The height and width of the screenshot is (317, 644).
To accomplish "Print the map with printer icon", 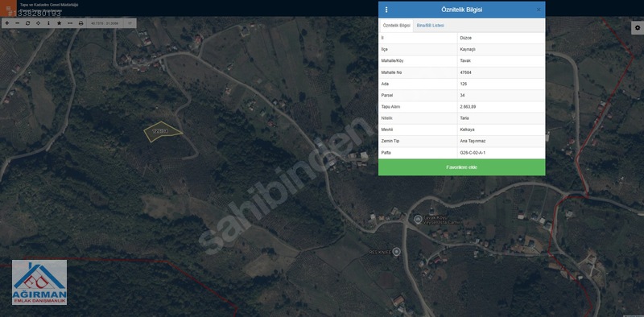I will click(81, 23).
